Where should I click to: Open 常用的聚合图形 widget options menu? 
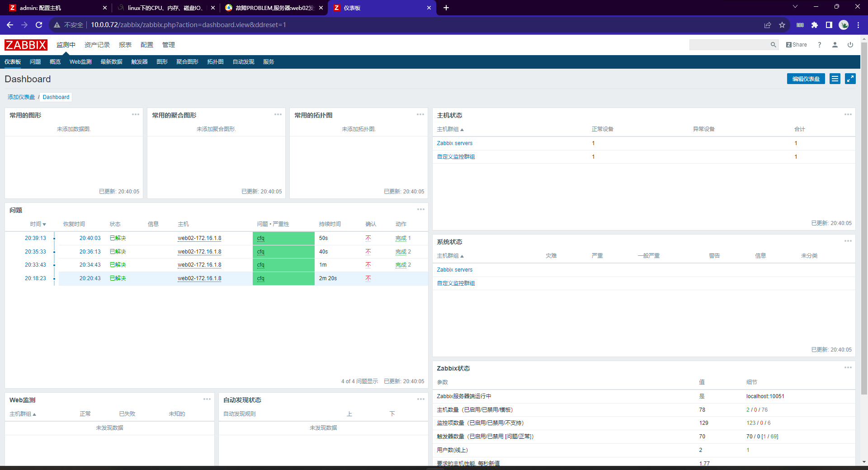tap(278, 114)
